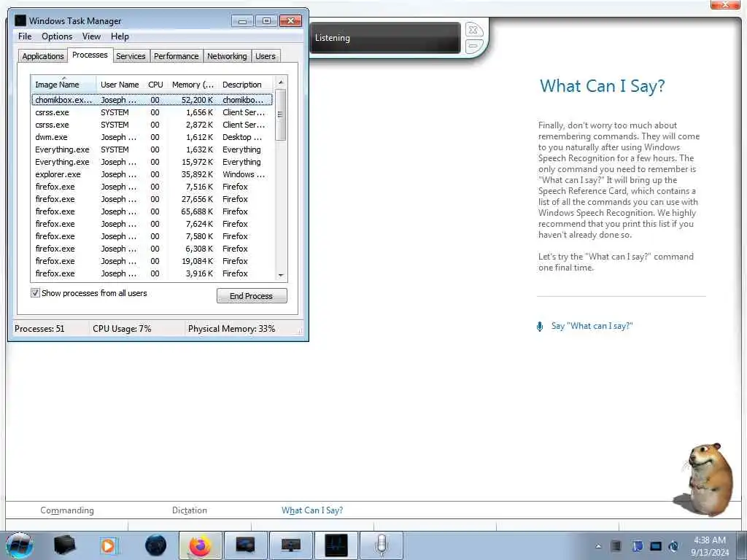
Task: Open the dark globe icon on taskbar
Action: click(156, 545)
